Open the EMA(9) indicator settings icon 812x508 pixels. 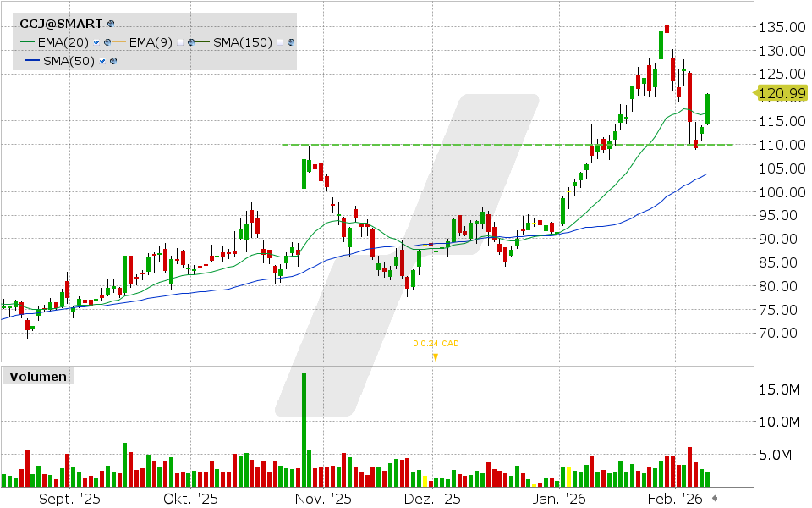point(191,42)
